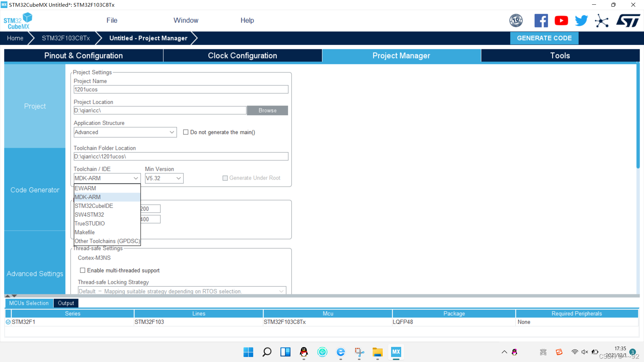Click the 10-year anniversary badge icon
644x362 pixels.
click(516, 21)
